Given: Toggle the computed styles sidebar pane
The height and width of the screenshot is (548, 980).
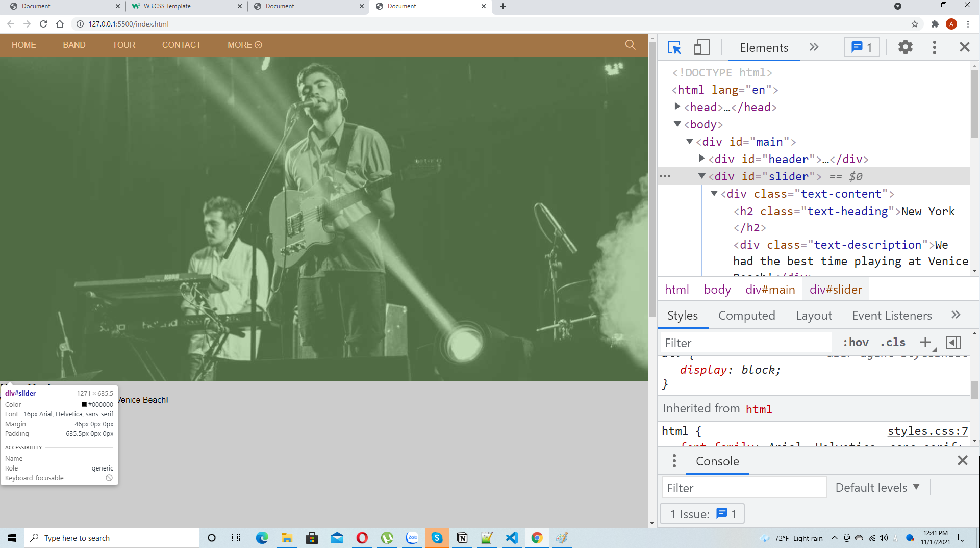Looking at the screenshot, I should tap(953, 343).
